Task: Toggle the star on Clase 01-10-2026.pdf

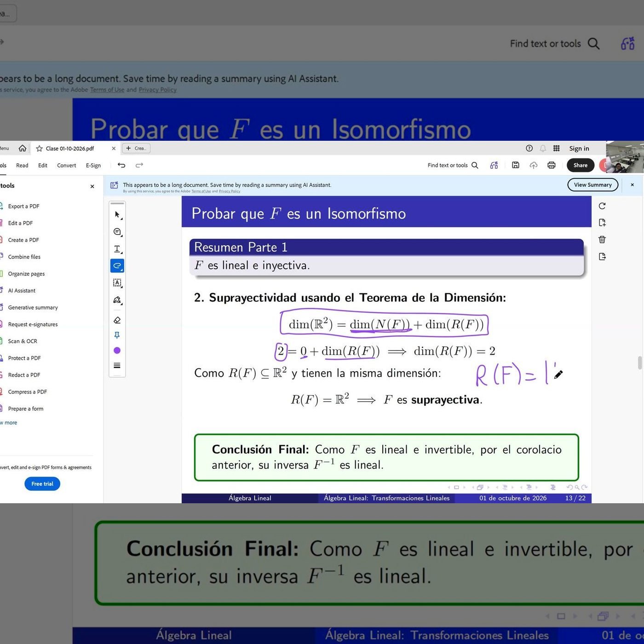Action: tap(40, 149)
